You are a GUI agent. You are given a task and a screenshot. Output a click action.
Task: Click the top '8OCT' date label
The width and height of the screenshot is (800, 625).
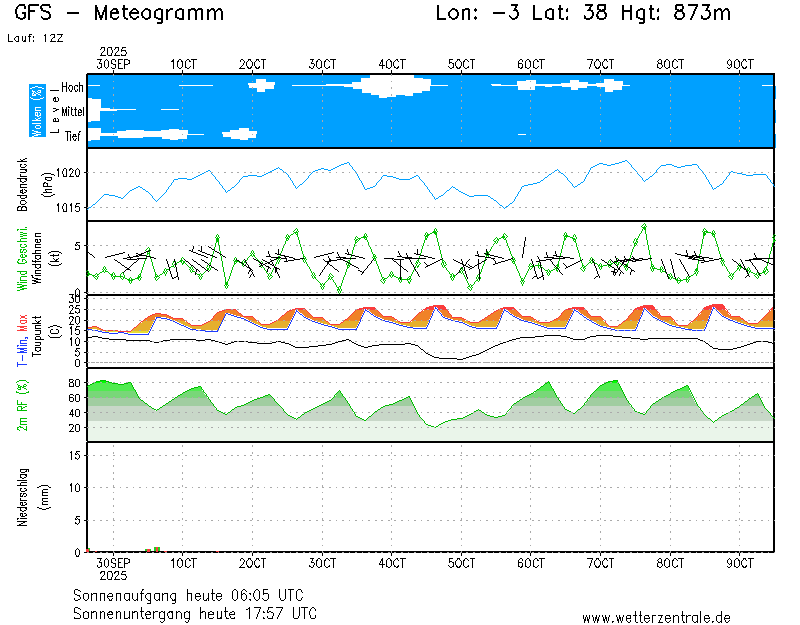click(x=670, y=65)
